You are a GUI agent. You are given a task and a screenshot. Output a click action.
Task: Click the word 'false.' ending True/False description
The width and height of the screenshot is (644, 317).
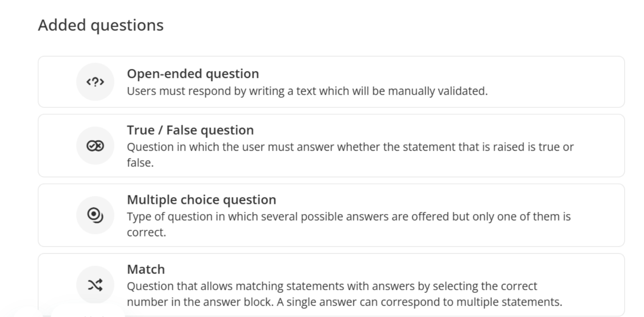pos(141,163)
